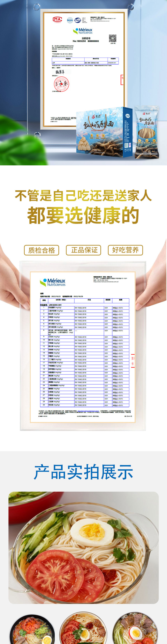Click the heading 产品实拍展示
167x644 pixels.
click(83, 472)
